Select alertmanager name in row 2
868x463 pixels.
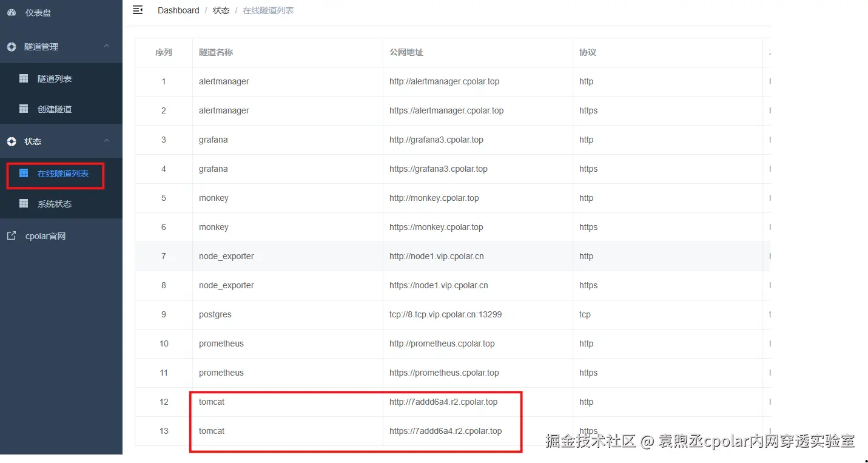224,110
